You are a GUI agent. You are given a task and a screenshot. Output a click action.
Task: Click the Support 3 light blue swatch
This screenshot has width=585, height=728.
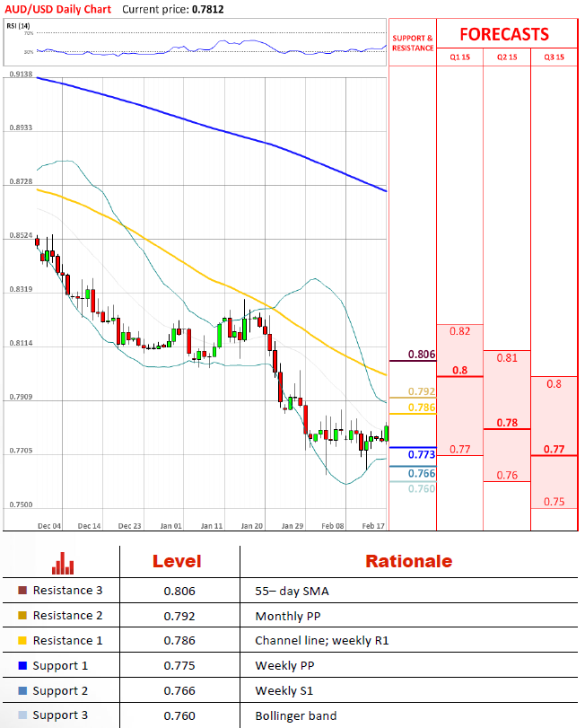tap(22, 715)
